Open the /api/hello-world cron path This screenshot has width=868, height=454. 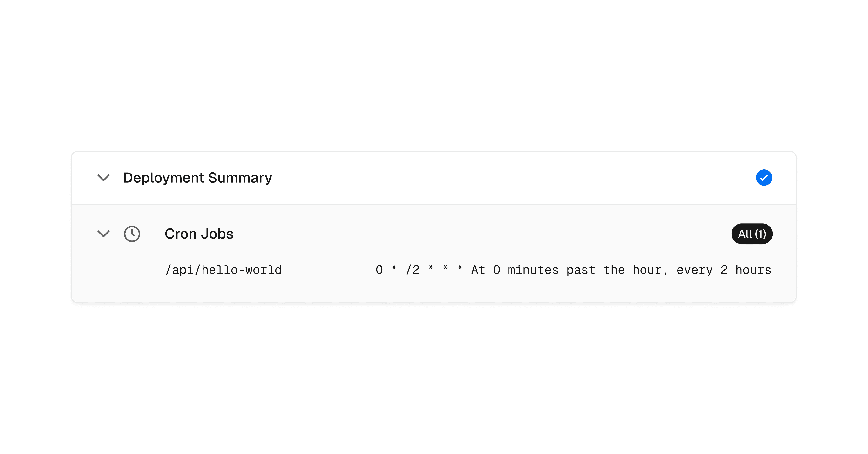coord(224,270)
